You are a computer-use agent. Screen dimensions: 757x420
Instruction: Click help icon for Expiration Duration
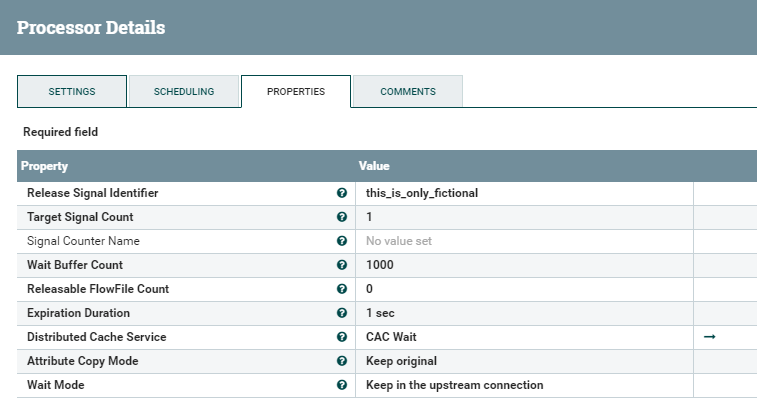click(x=342, y=313)
